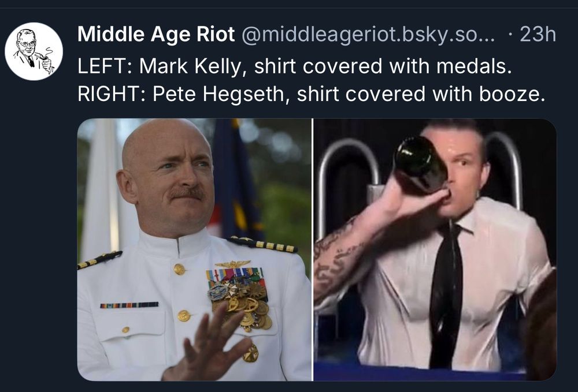The image size is (578, 392).
Task: Click the word 'booze.' in the post text
Action: [x=512, y=94]
